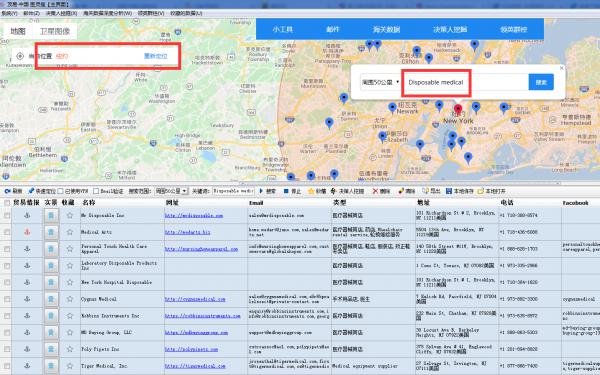Open company details icon for Cygnus Medical row
This screenshot has width=600, height=375.
51,299
